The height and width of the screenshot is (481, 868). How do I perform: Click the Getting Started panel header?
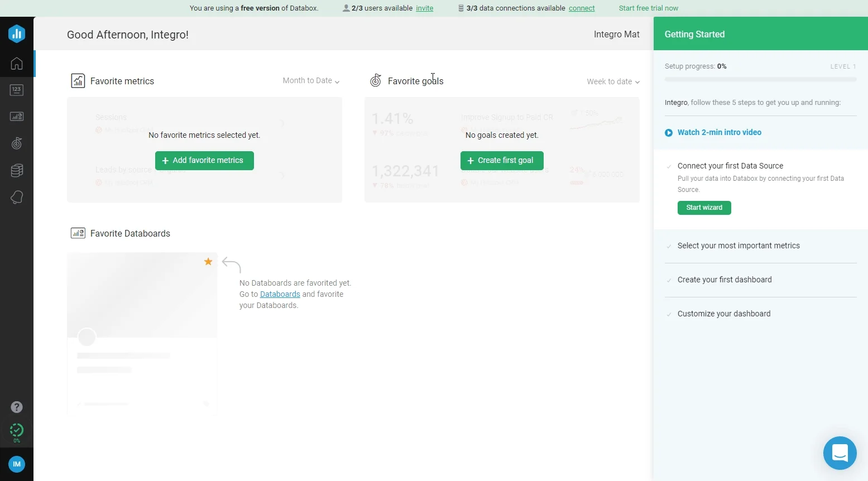(x=761, y=34)
